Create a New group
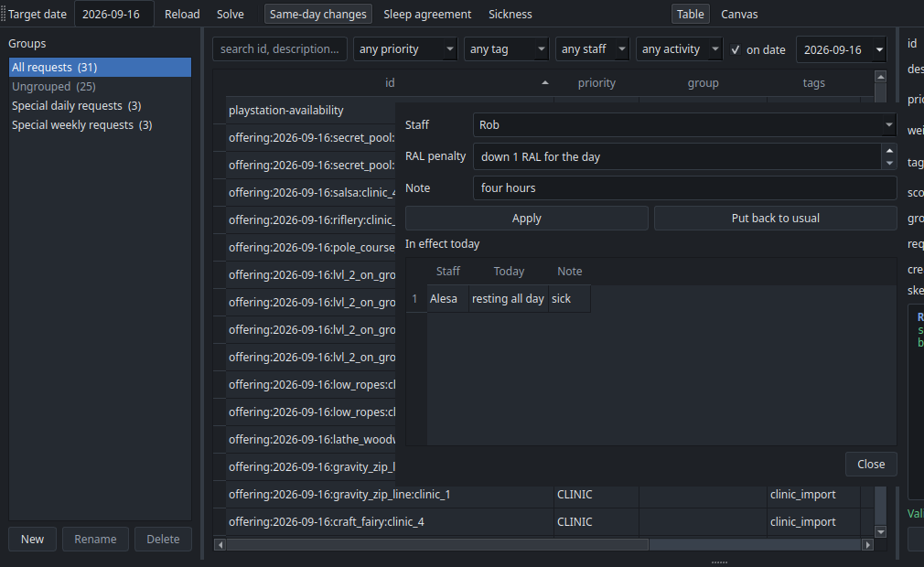The image size is (924, 567). pyautogui.click(x=32, y=540)
